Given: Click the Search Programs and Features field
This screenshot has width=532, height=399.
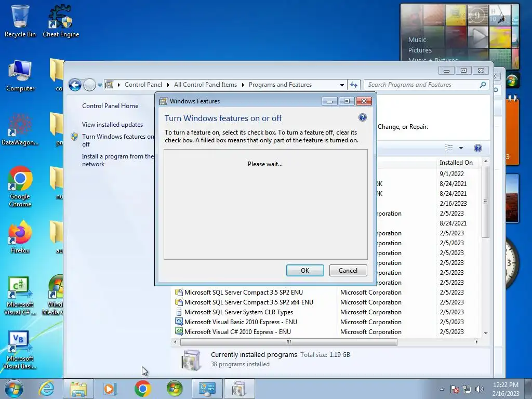Looking at the screenshot, I should click(421, 85).
